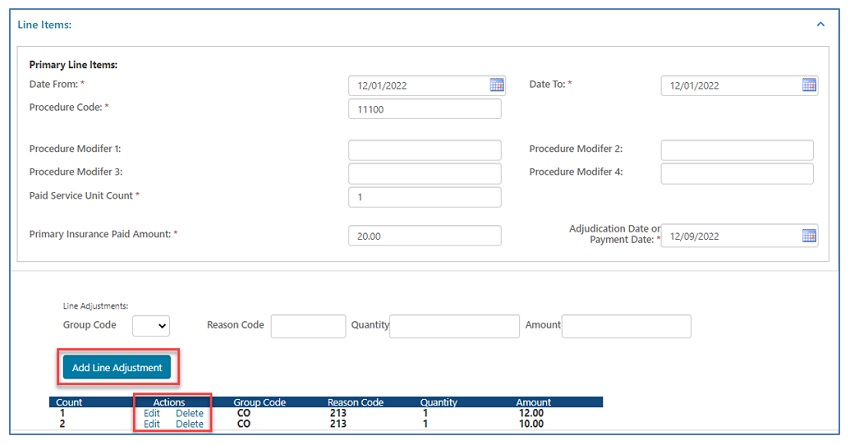Click into Procedure Modifer 4 field
Viewport: 850px width, 445px height.
[737, 174]
